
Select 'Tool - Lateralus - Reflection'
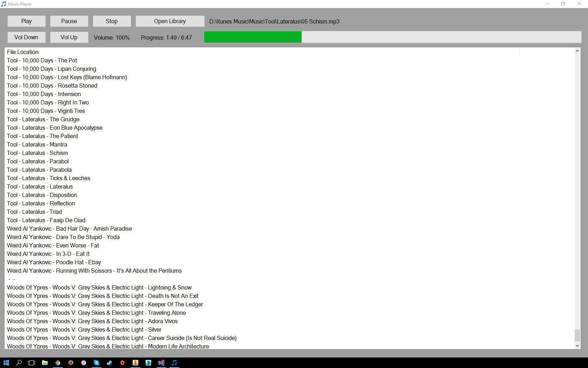41,203
